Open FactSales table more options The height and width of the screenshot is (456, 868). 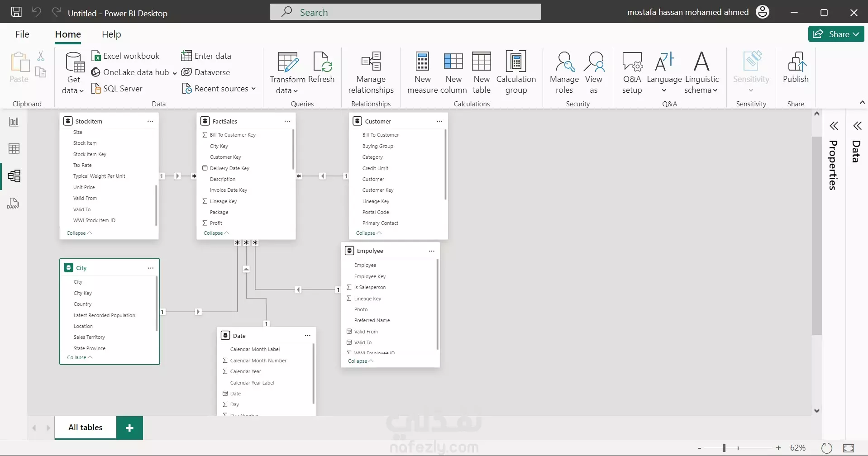287,121
